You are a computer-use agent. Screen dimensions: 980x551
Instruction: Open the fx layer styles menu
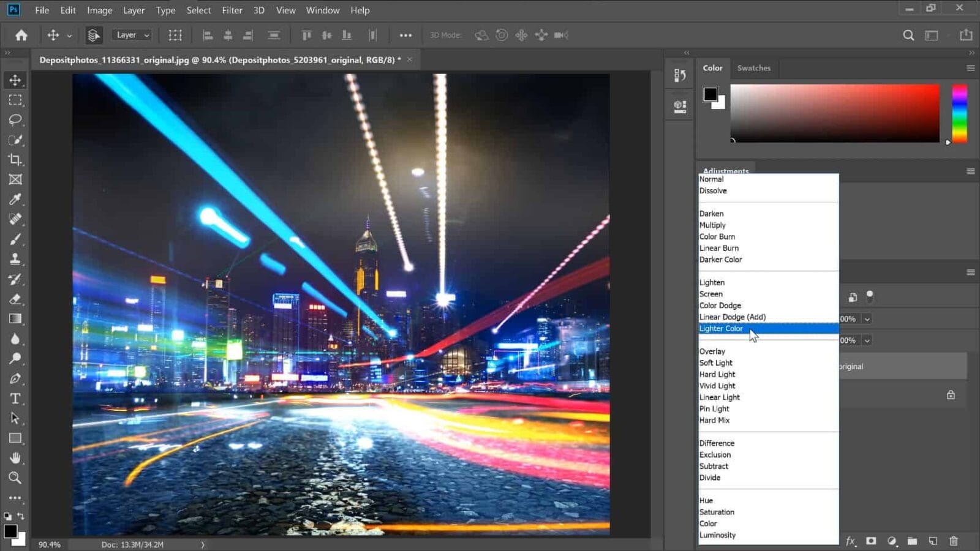(851, 542)
